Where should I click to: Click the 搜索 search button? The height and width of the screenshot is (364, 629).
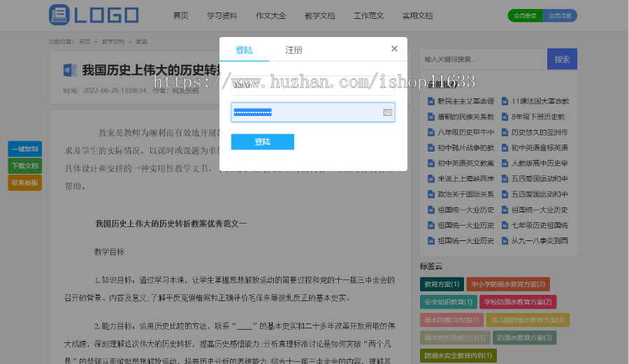point(562,59)
